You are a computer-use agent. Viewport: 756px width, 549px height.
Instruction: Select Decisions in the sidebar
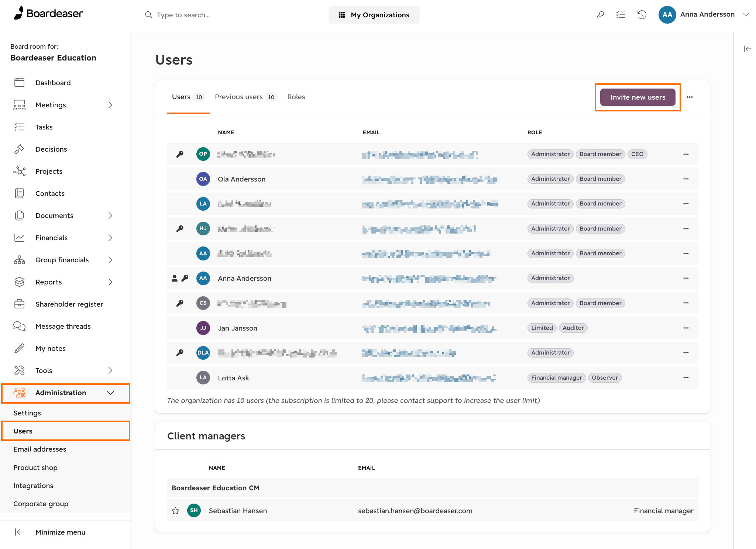[x=51, y=149]
